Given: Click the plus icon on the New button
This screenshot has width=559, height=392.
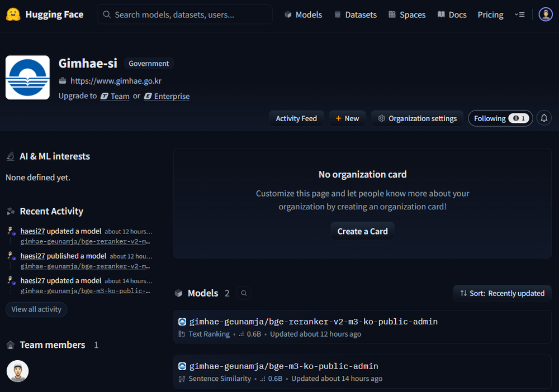Looking at the screenshot, I should pyautogui.click(x=338, y=118).
